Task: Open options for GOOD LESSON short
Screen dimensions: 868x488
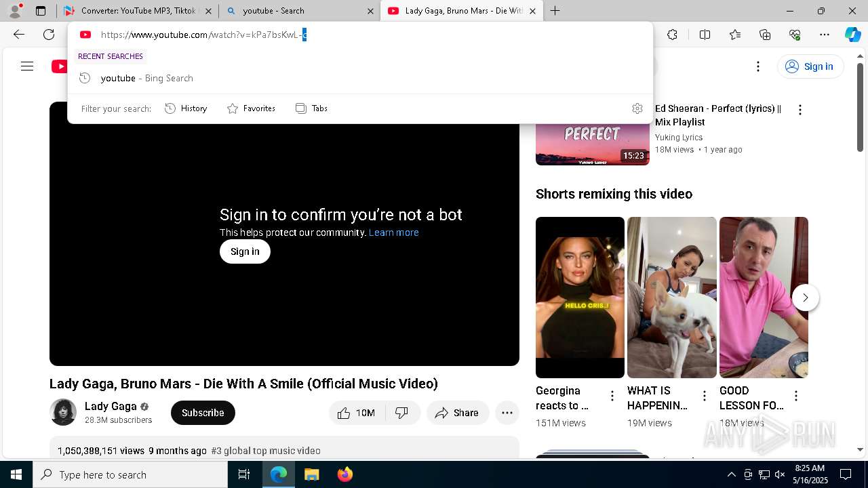Action: 796,396
